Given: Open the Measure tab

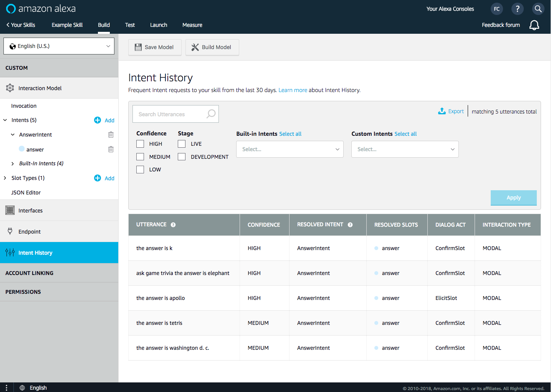Looking at the screenshot, I should click(x=192, y=25).
